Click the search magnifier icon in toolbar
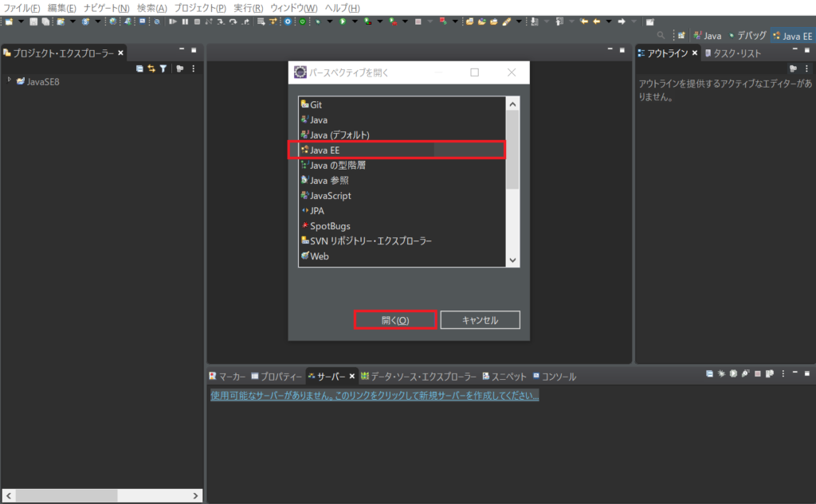 (661, 36)
